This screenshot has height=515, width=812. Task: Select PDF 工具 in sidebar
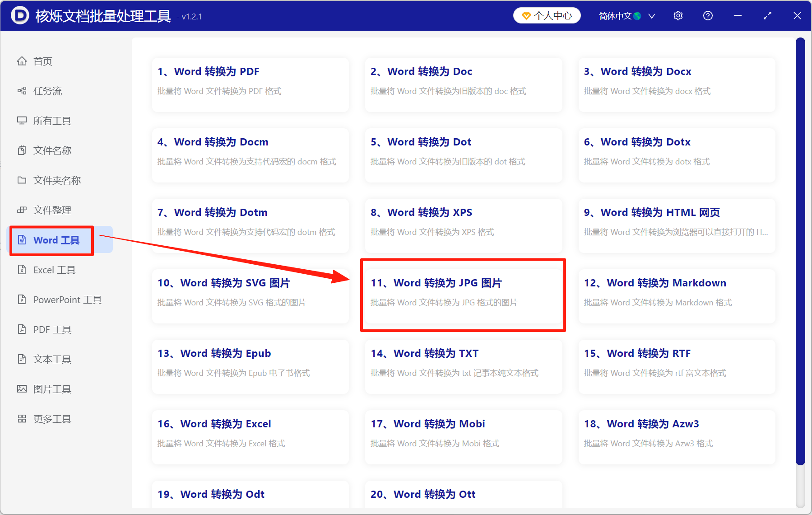click(x=52, y=329)
